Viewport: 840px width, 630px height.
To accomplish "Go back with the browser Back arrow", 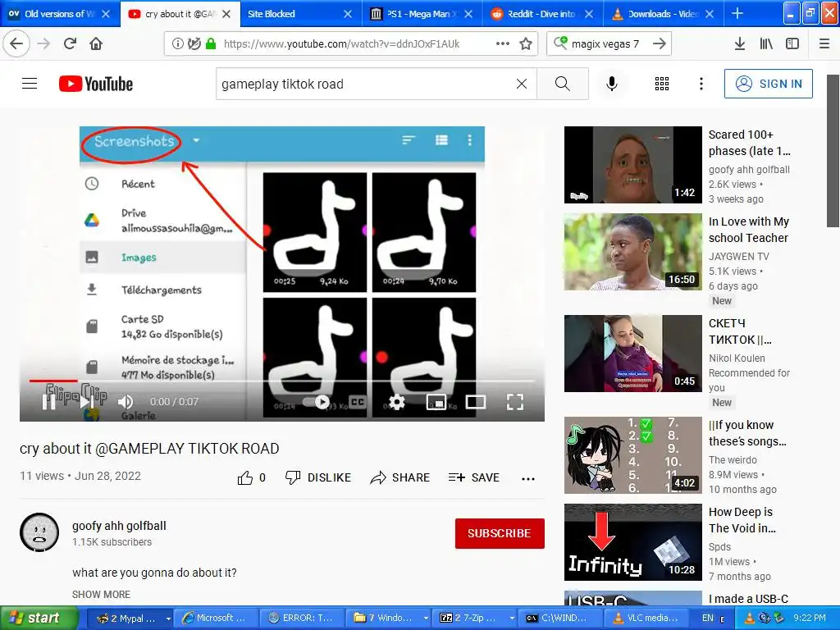I will pyautogui.click(x=16, y=43).
